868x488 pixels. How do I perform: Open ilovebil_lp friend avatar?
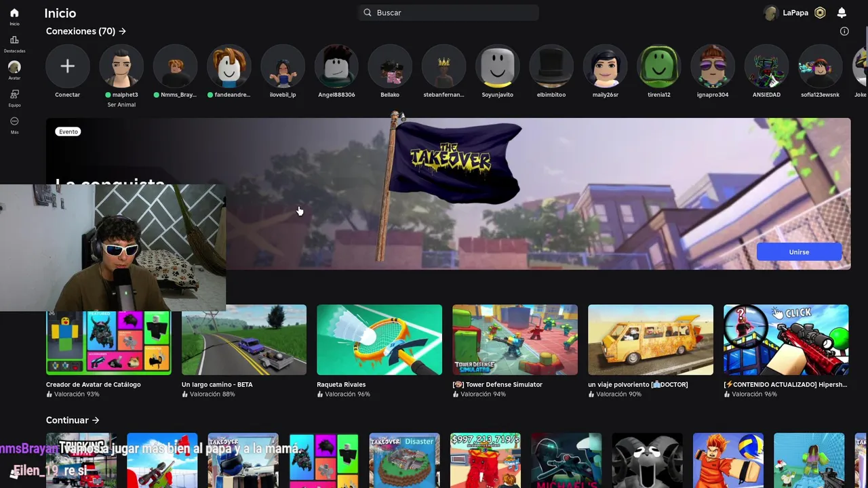pyautogui.click(x=283, y=66)
